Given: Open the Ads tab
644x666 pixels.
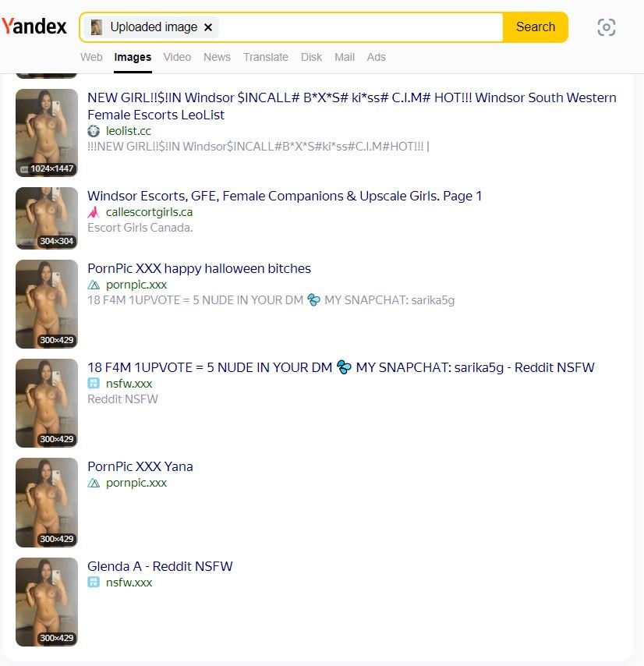Looking at the screenshot, I should (376, 57).
